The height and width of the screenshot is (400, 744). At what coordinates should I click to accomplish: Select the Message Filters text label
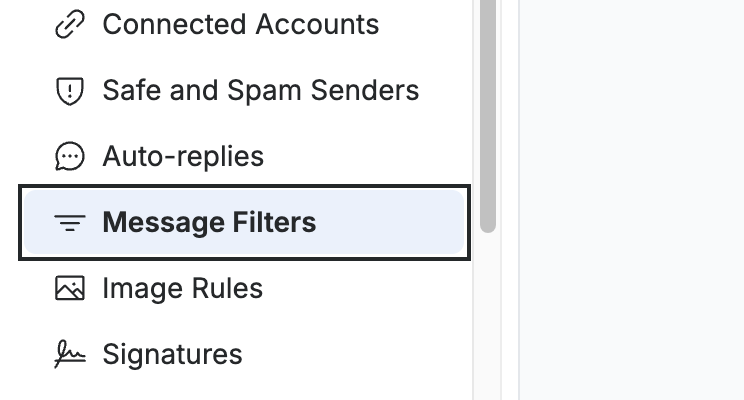click(209, 222)
